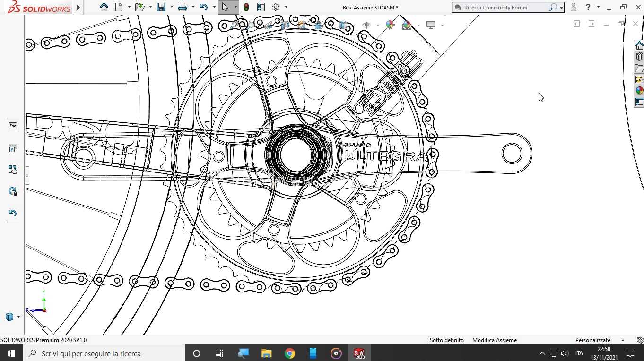Toggle the rotation lock on left bar
Image resolution: width=644 pixels, height=361 pixels.
tap(13, 191)
